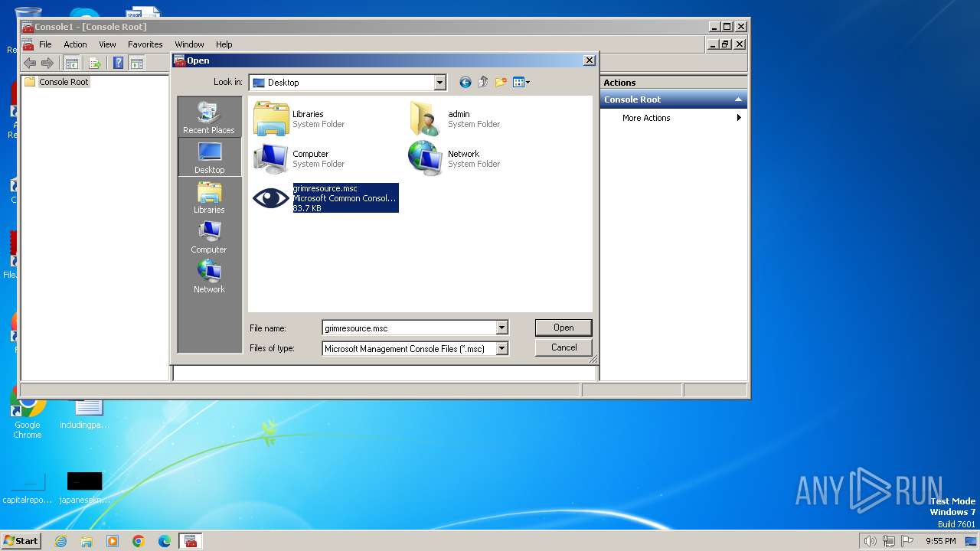The image size is (980, 551).
Task: Select the admin system folder item
Action: tap(456, 119)
